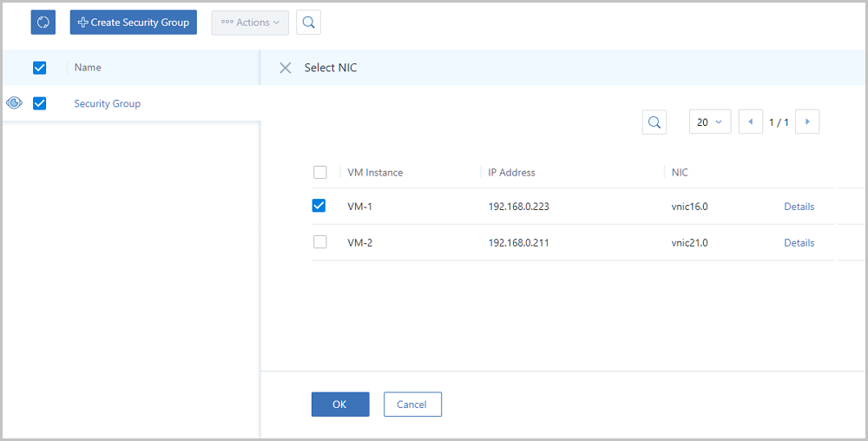This screenshot has width=868, height=441.
Task: Click the Name column header
Action: click(88, 68)
